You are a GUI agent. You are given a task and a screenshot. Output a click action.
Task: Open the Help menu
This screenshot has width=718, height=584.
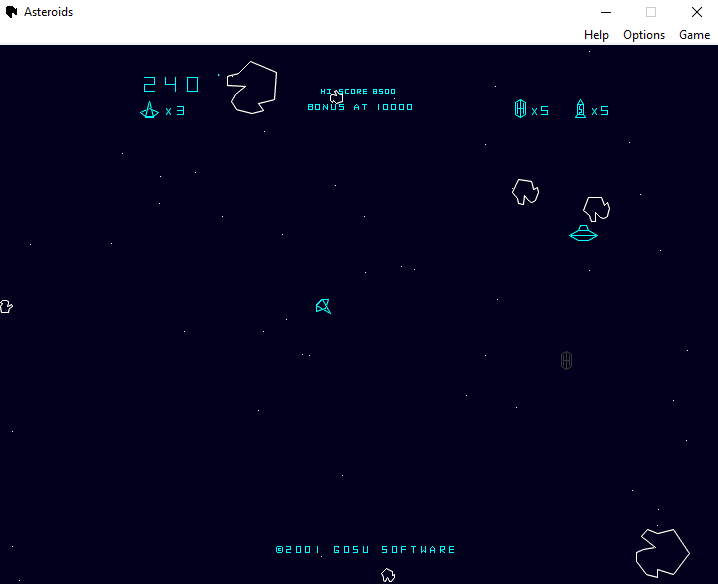click(x=596, y=35)
